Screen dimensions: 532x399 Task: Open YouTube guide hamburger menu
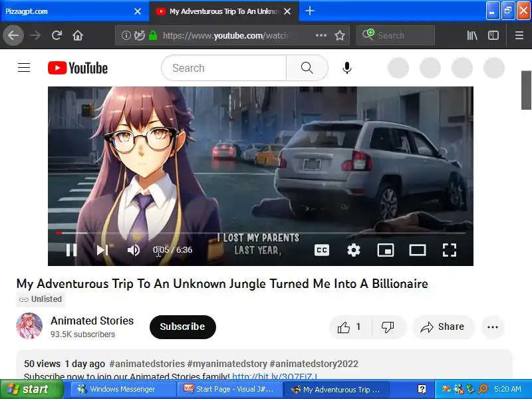point(24,68)
